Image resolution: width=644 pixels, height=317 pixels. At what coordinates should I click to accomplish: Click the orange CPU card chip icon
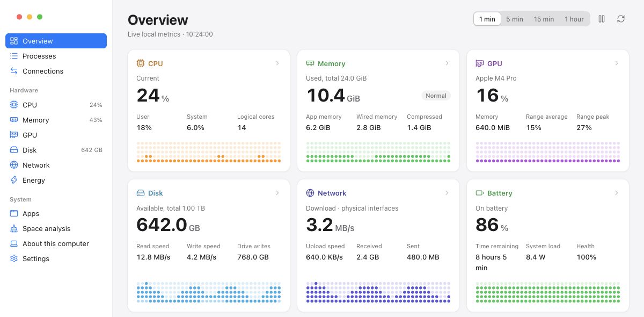click(x=141, y=63)
